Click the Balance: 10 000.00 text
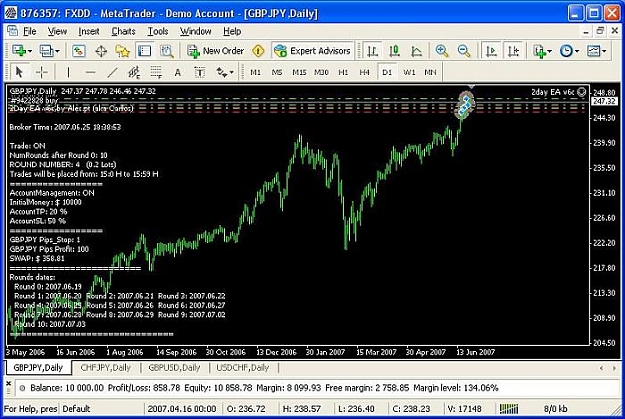Image resolution: width=625 pixels, height=419 pixels. click(x=67, y=388)
